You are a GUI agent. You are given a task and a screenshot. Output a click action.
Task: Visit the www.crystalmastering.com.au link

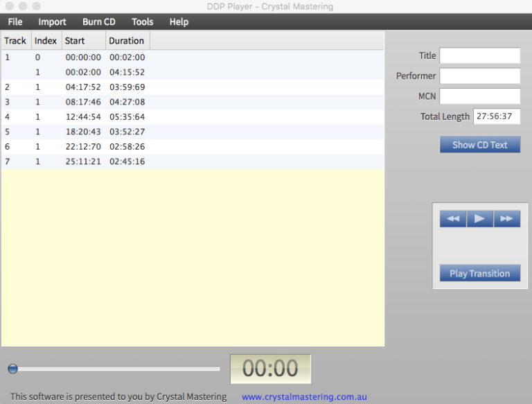(304, 396)
